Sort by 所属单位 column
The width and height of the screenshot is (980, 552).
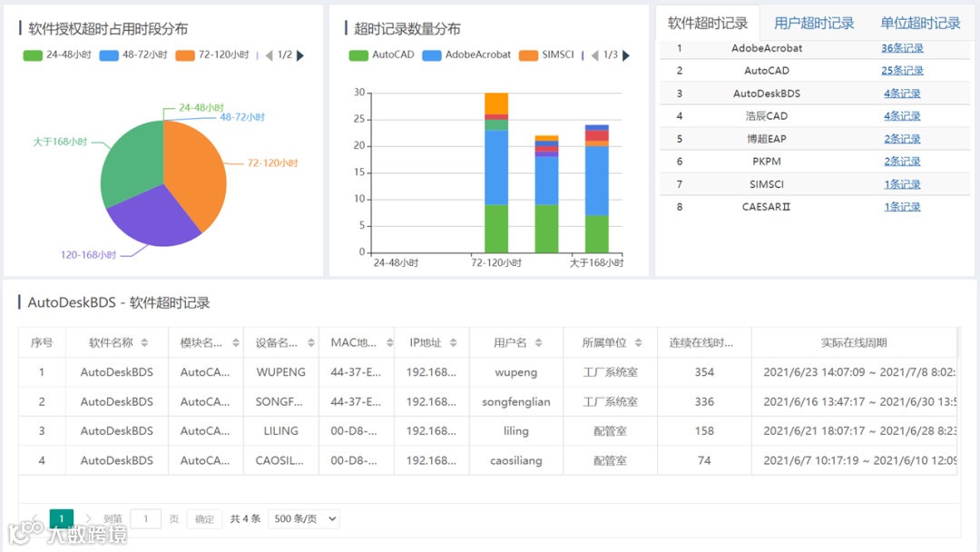(638, 342)
